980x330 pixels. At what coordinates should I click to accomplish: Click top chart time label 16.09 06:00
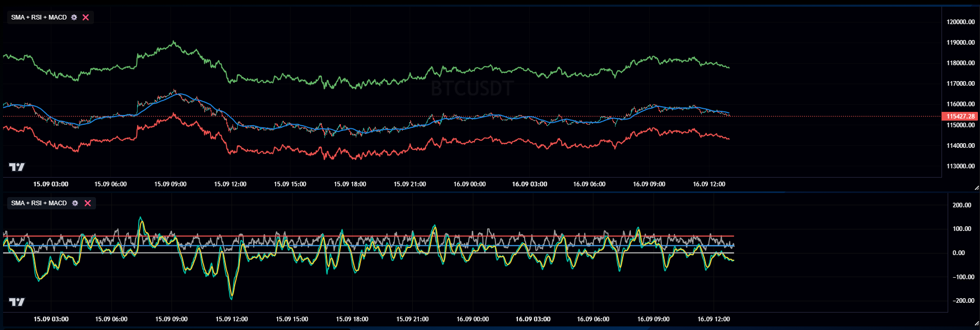[589, 184]
